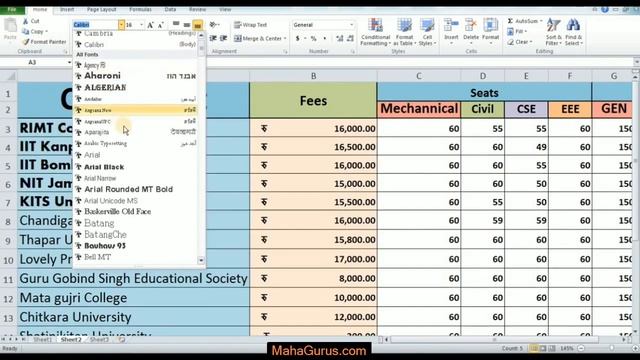Viewport: 640px width, 360px height.
Task: Switch to the Page Layout tab
Action: pyautogui.click(x=102, y=9)
